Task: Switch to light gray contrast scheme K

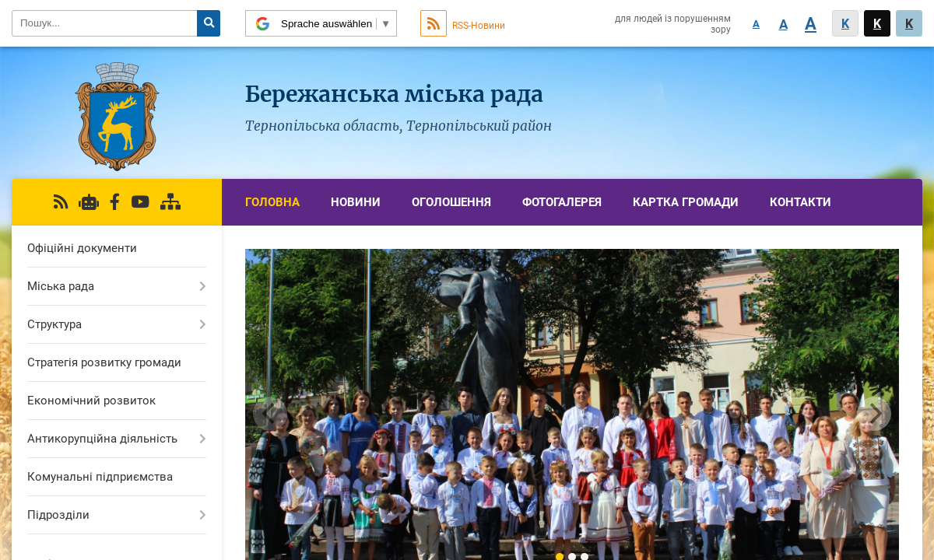Action: point(845,23)
